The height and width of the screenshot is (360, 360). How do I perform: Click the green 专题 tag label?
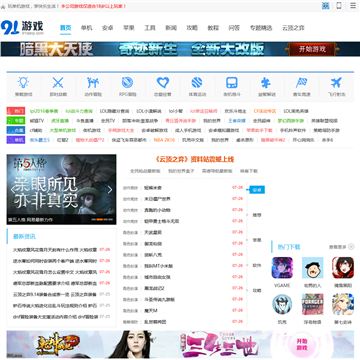point(16,121)
